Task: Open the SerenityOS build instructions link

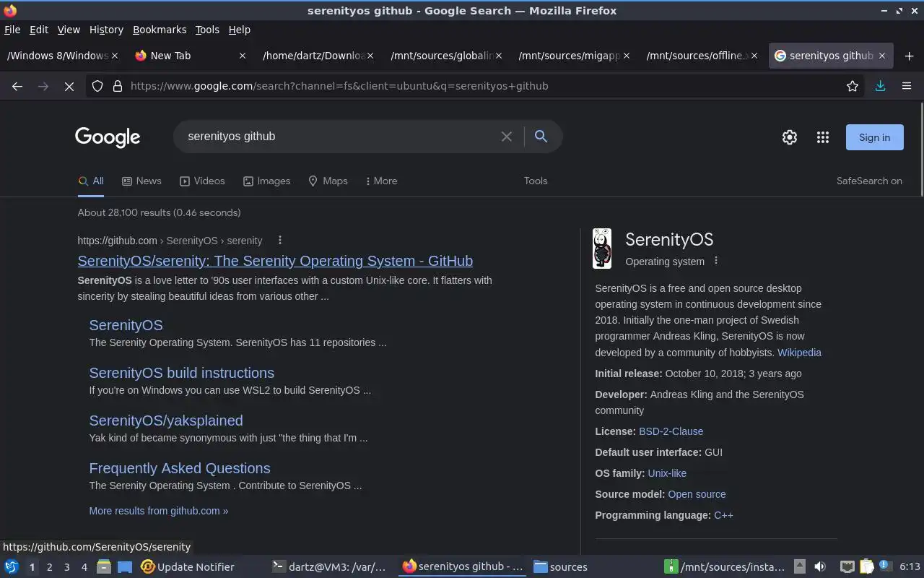Action: (x=181, y=373)
